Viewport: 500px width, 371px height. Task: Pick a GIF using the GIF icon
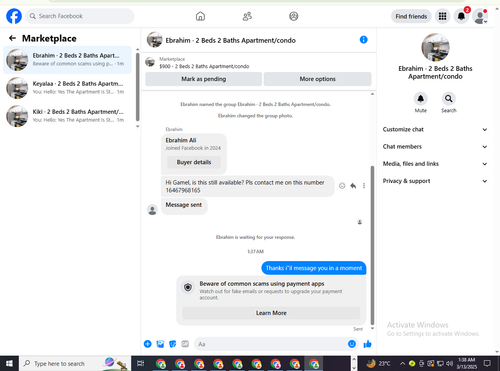(185, 344)
